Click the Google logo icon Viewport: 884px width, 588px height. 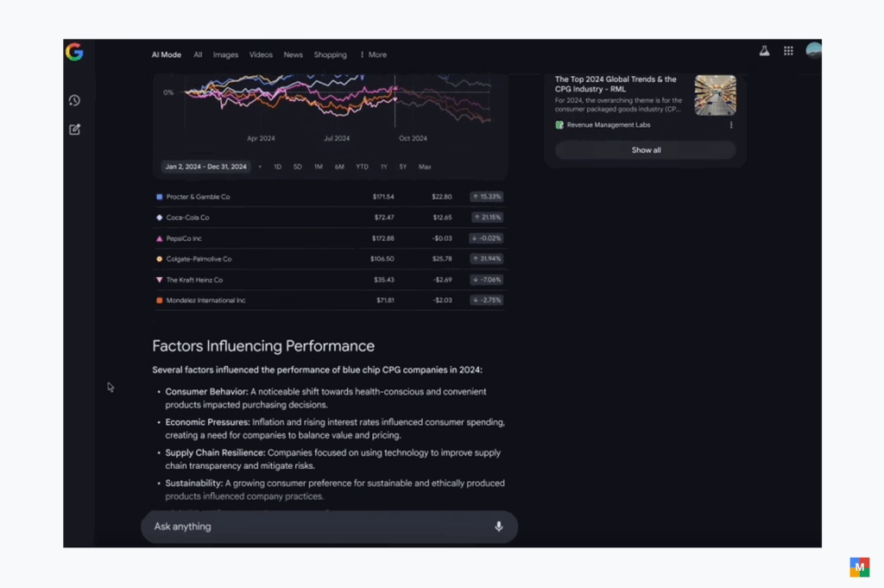74,52
